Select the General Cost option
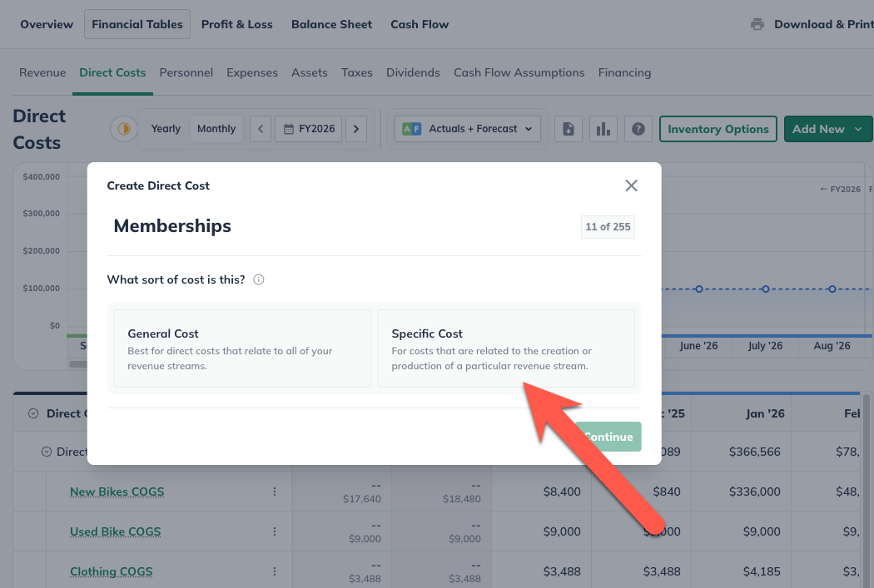This screenshot has height=588, width=874. coord(242,349)
